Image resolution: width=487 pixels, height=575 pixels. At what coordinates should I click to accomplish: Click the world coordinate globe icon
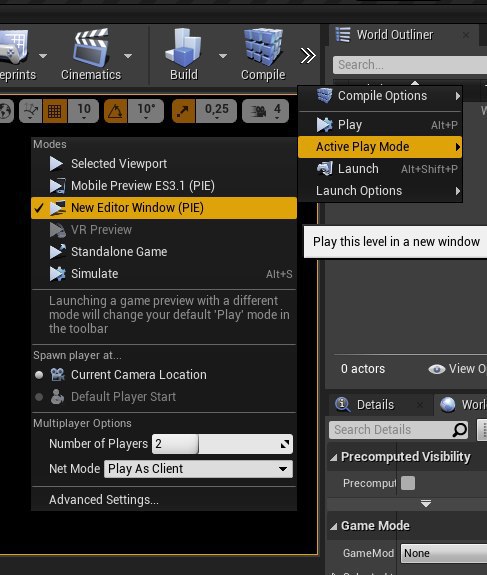click(6, 111)
